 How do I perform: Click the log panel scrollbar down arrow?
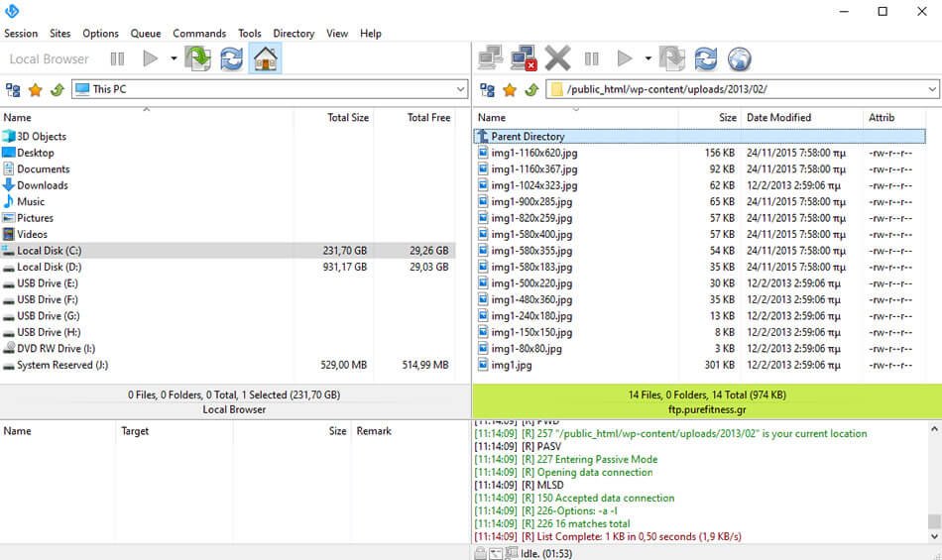(933, 537)
